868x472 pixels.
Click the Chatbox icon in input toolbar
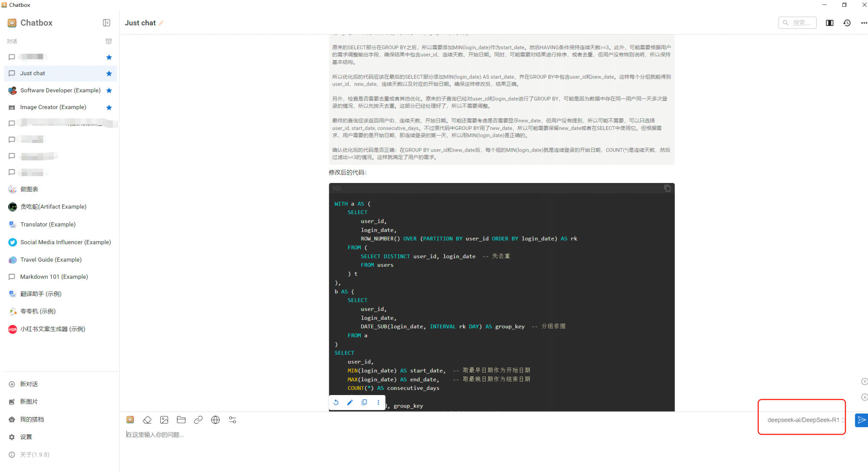point(130,420)
